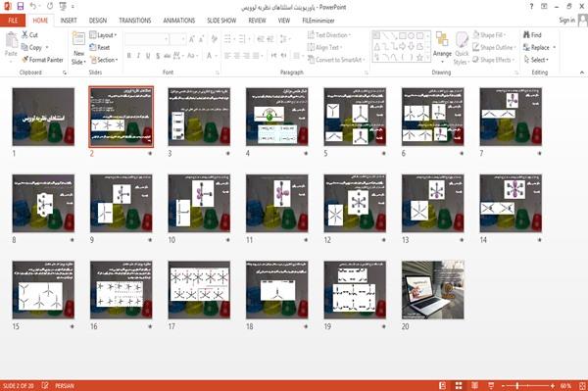Open VIEW tab
Image resolution: width=588 pixels, height=391 pixels.
pyautogui.click(x=284, y=21)
